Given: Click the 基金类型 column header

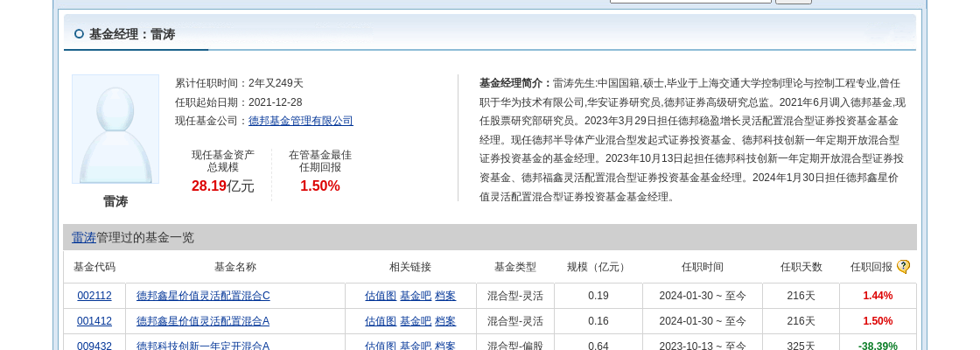Looking at the screenshot, I should coord(515,267).
